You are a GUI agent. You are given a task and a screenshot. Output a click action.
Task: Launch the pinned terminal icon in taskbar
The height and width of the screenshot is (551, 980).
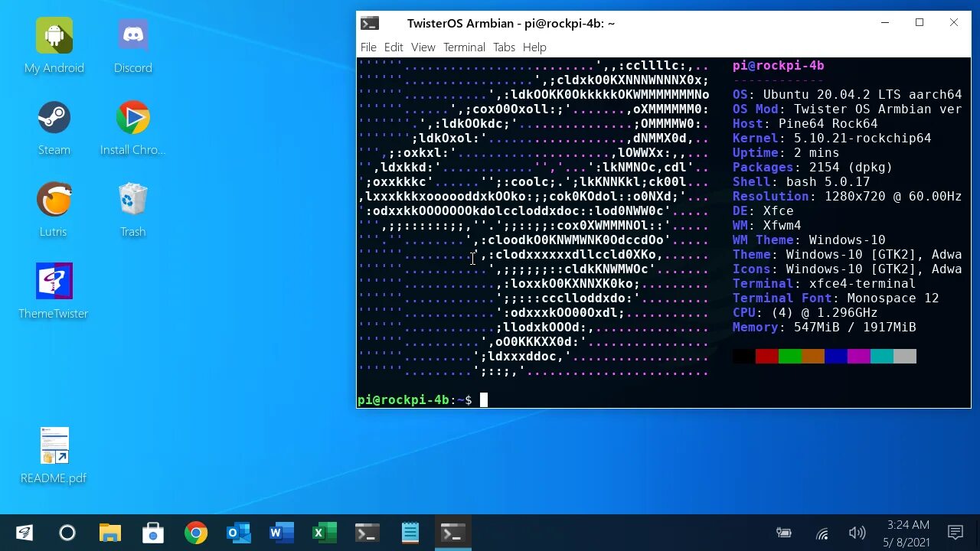[367, 533]
